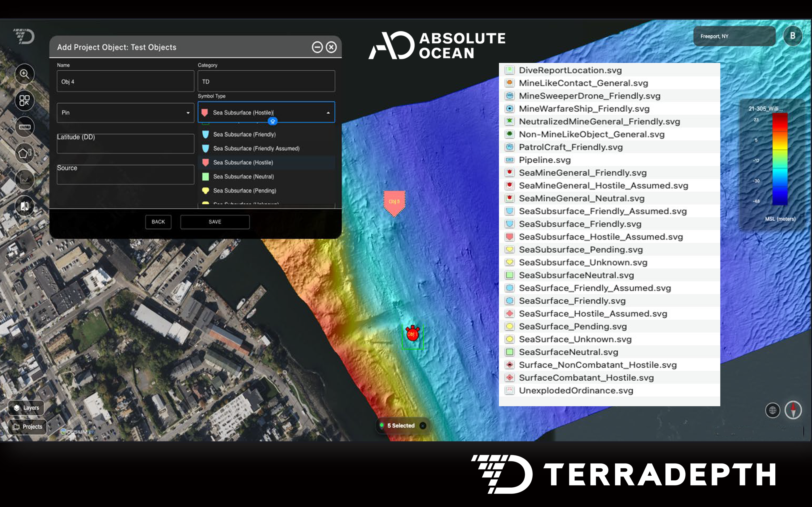Select SeaSurface_Pending.svg in file list
Image resolution: width=812 pixels, height=507 pixels.
[610, 326]
